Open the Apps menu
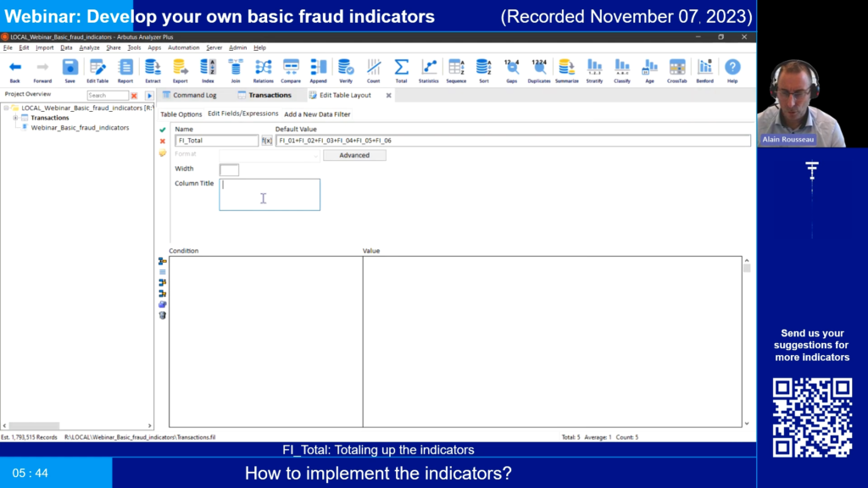This screenshot has height=488, width=868. pos(154,47)
